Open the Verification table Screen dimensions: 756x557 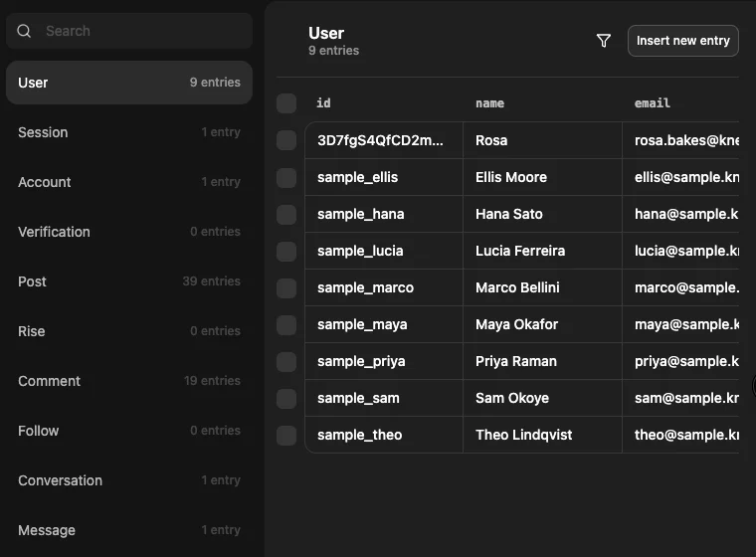click(129, 232)
